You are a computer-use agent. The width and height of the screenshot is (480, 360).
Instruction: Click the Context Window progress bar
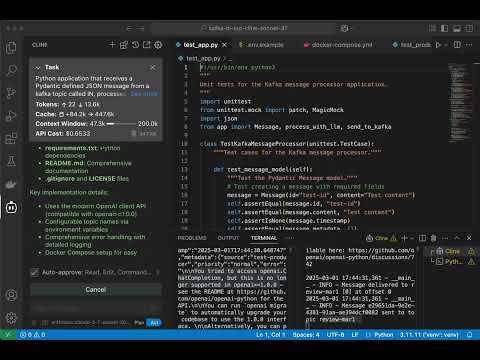(x=122, y=124)
